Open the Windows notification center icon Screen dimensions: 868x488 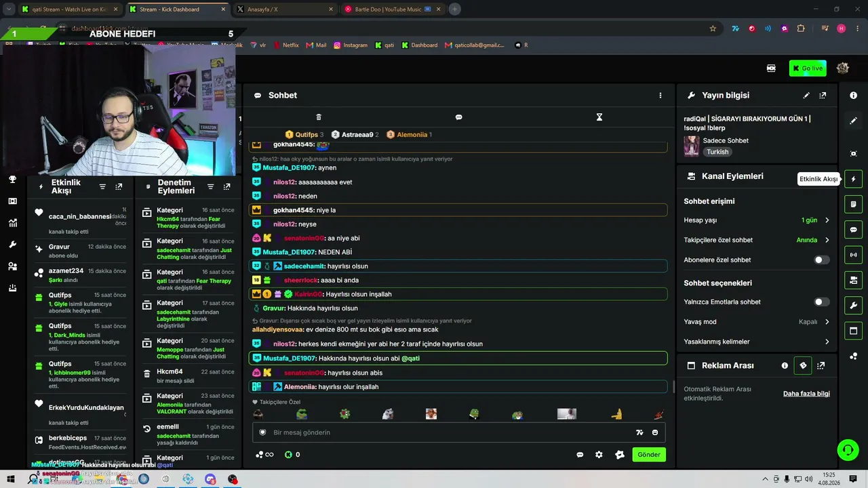(x=853, y=479)
